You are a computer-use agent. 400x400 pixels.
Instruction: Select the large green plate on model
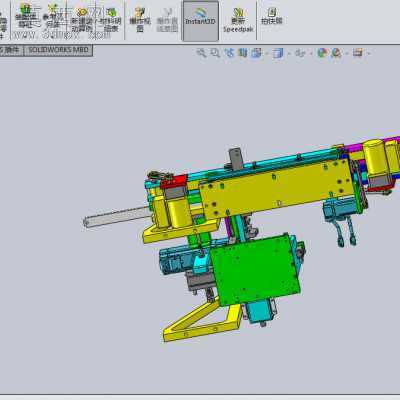[x=255, y=270]
